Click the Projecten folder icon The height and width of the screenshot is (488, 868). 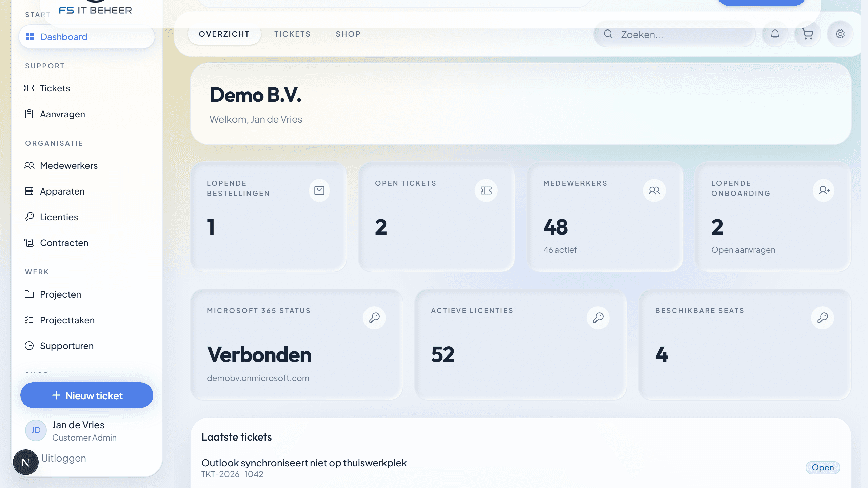pos(29,294)
